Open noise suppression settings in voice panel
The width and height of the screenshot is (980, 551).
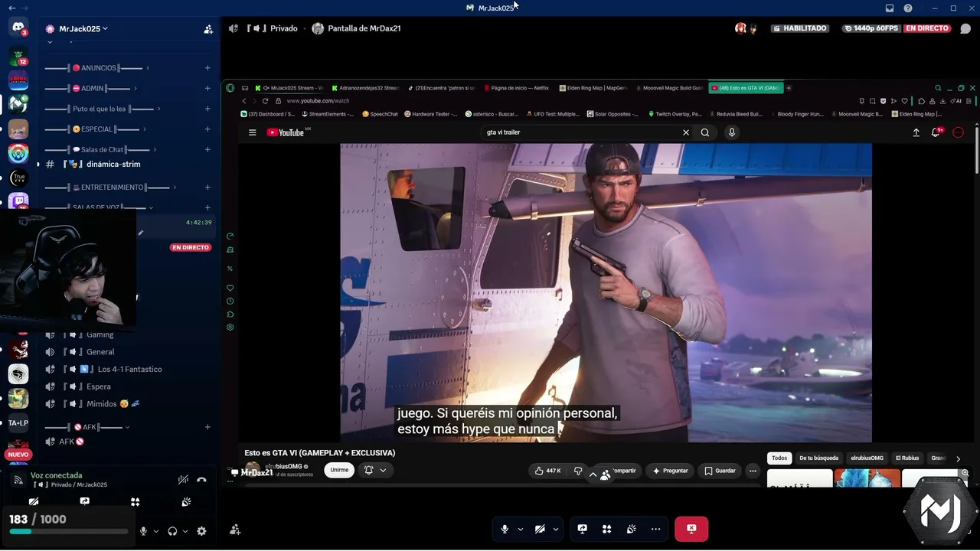(x=183, y=480)
